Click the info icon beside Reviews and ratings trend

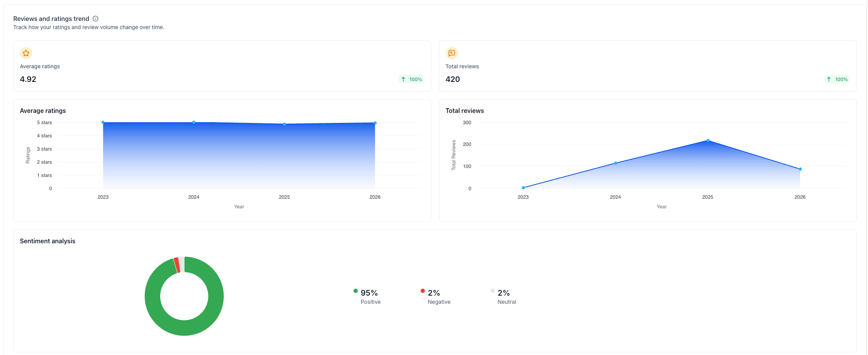coord(95,19)
